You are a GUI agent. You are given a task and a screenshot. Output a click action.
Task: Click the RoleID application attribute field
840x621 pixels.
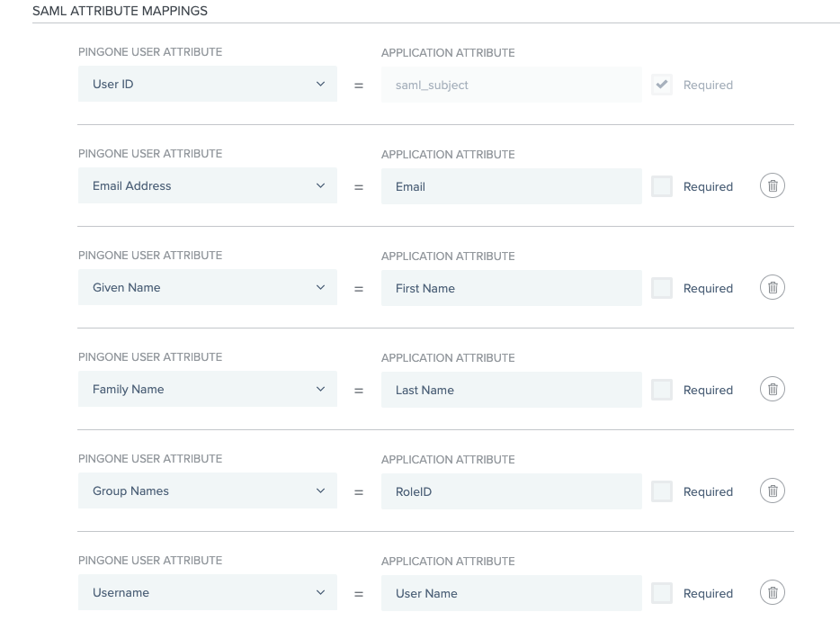511,491
